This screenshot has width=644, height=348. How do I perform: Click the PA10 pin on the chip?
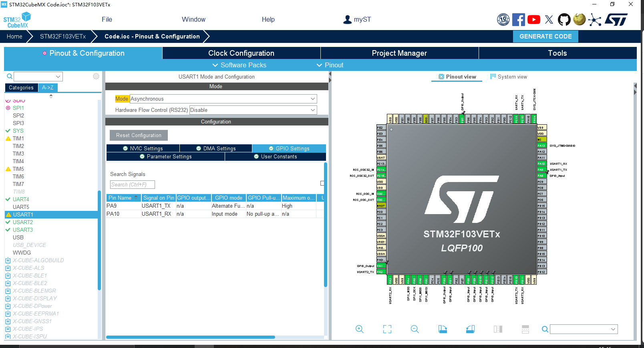(542, 164)
